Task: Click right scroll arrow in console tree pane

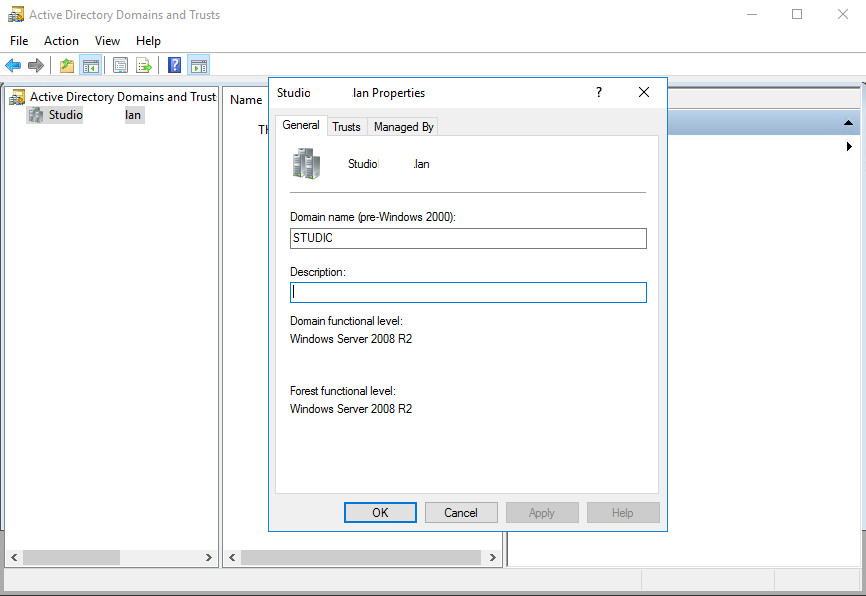Action: tap(209, 558)
